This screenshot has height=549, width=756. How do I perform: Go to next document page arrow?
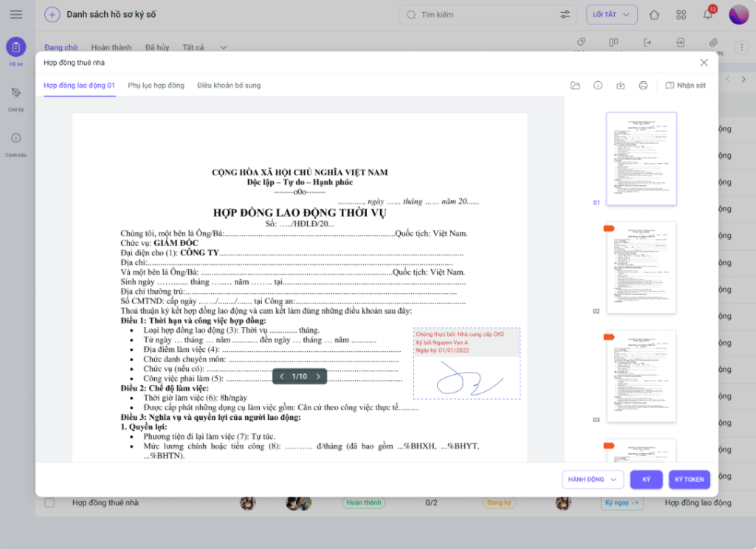[318, 376]
